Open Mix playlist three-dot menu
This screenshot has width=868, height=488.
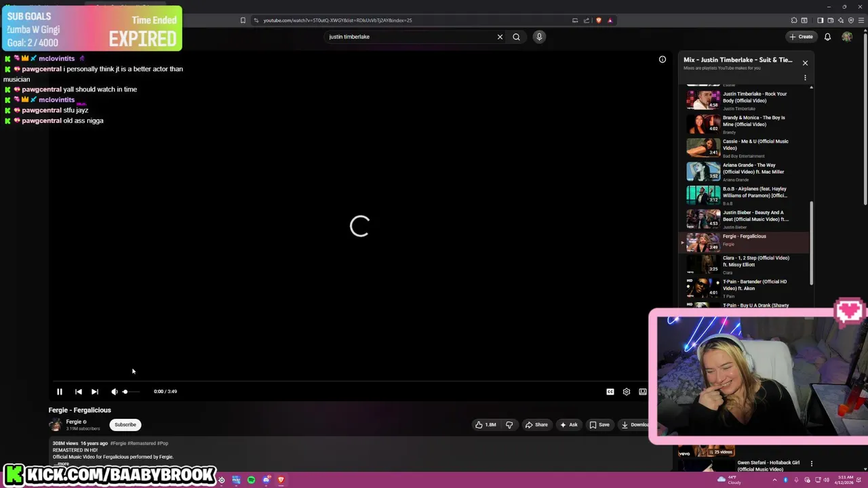pos(805,77)
